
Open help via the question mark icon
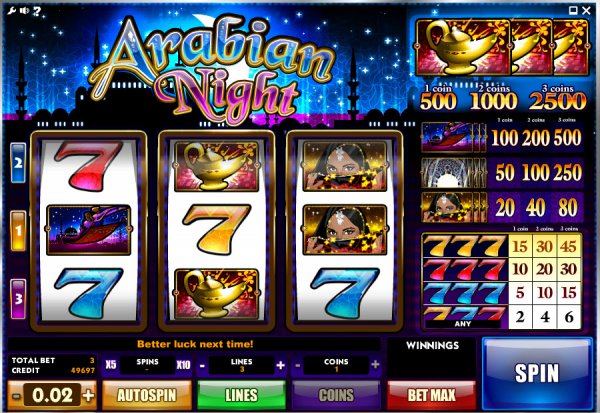(37, 11)
